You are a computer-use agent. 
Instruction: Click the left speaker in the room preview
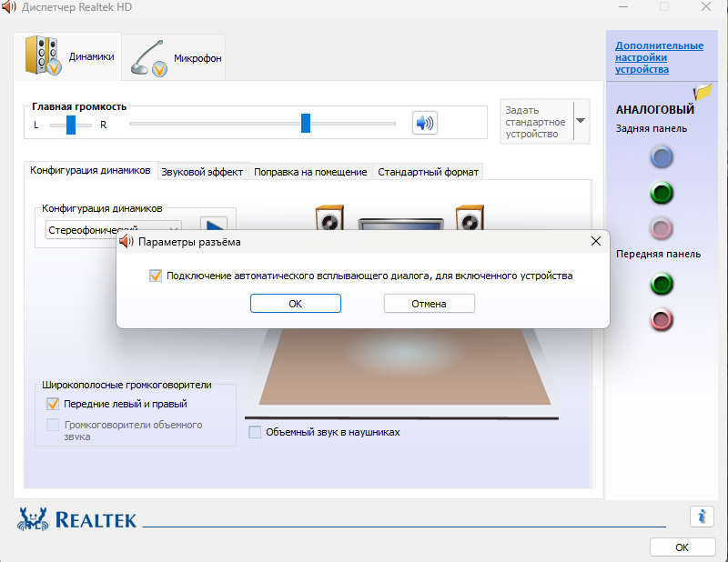click(x=329, y=217)
